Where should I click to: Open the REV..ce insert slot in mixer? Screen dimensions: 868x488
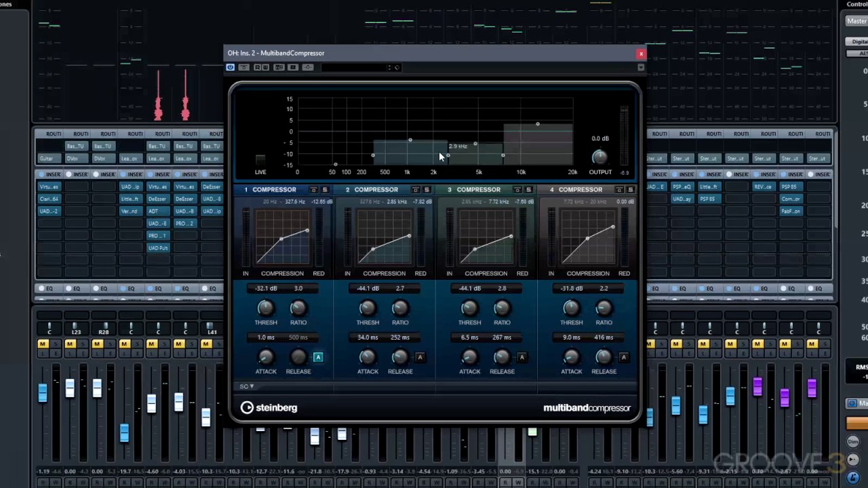(763, 187)
